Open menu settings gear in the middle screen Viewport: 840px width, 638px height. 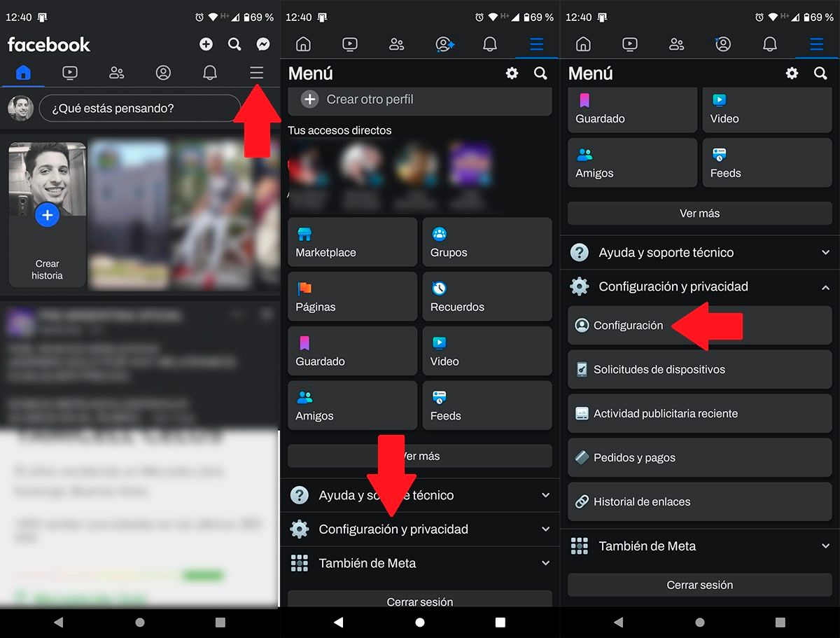(x=512, y=73)
